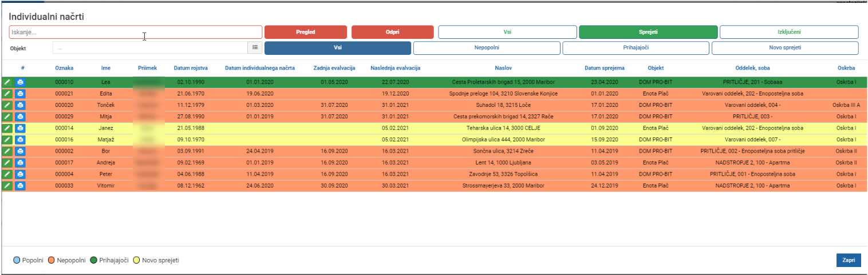Click into the Iskanje search field
The height and width of the screenshot is (275, 868).
pos(136,32)
